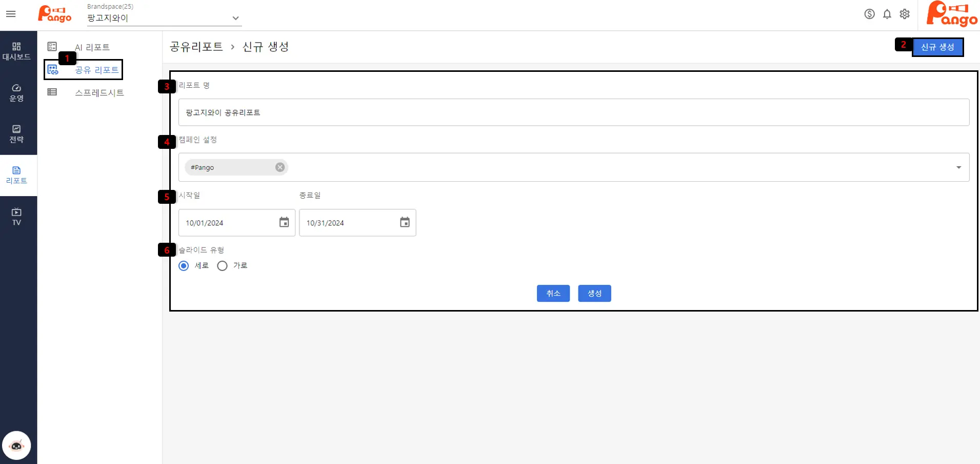The height and width of the screenshot is (464, 980).
Task: Open the AI 리포트 menu item
Action: [92, 47]
